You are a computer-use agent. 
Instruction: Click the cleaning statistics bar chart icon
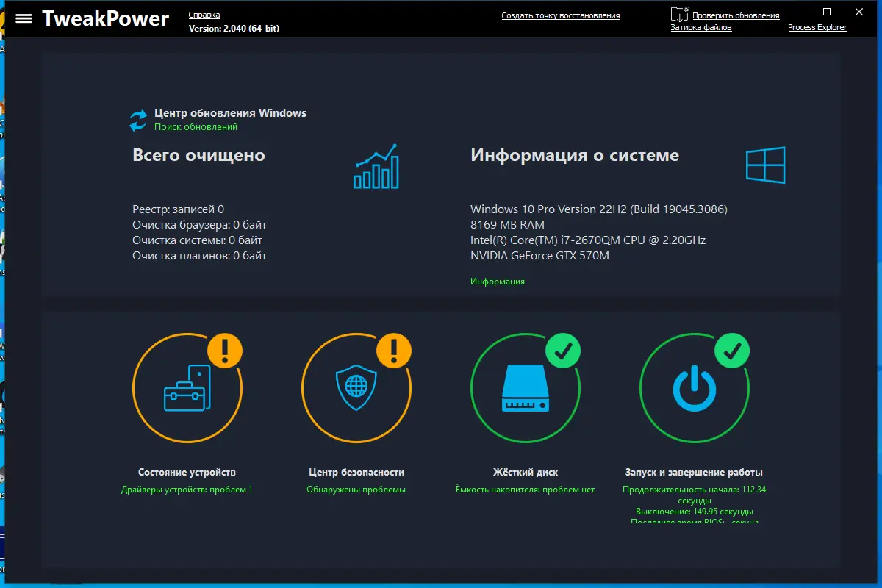(x=376, y=166)
